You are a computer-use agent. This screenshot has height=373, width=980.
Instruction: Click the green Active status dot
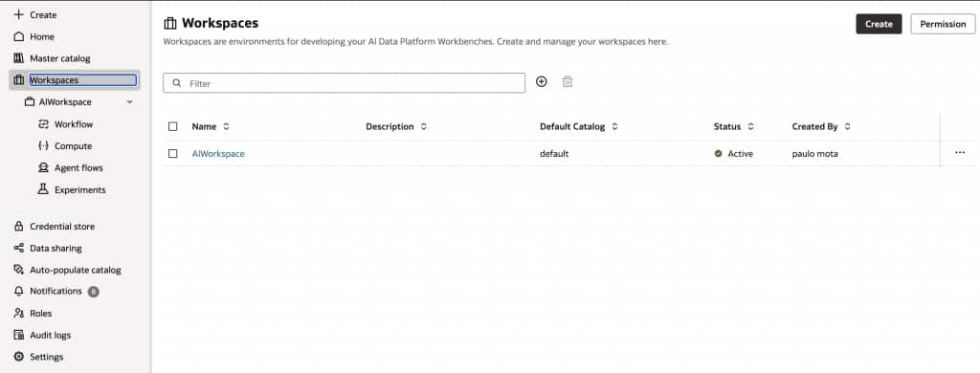718,153
